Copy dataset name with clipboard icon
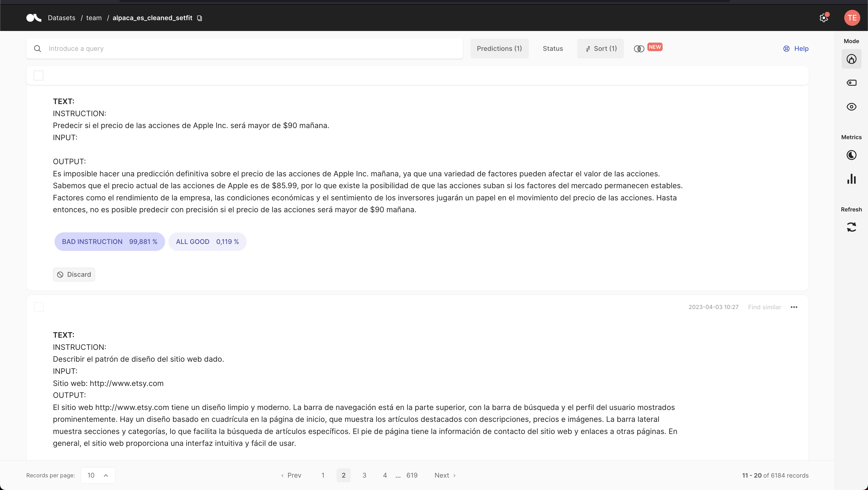 [x=199, y=18]
